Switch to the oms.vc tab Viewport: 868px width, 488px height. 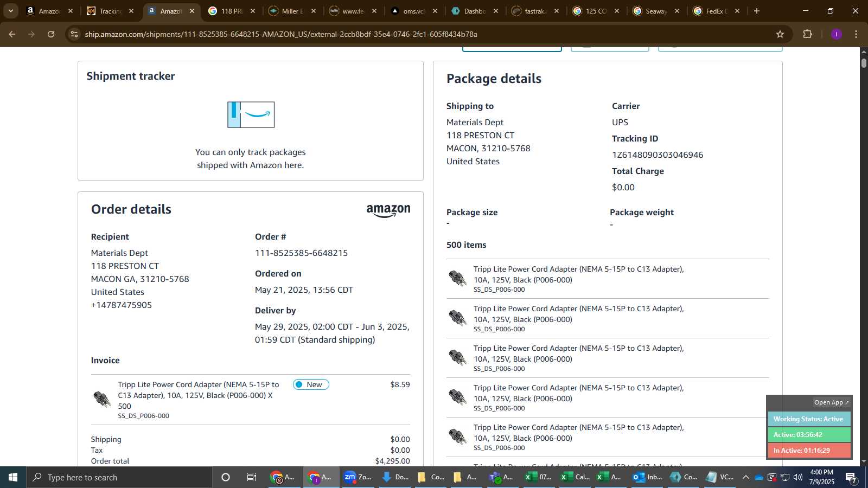(414, 11)
